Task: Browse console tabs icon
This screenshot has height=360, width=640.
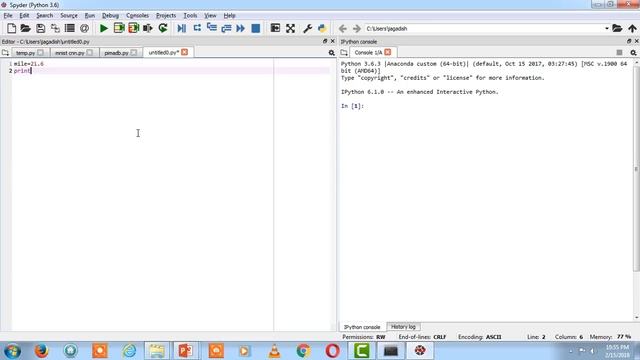Action: (x=344, y=53)
